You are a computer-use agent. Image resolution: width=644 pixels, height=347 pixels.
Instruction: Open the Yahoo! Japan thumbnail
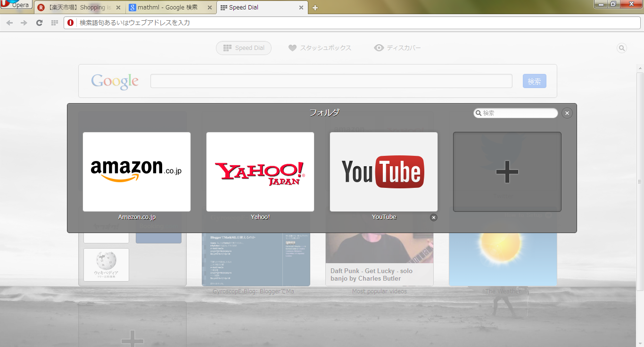click(260, 172)
